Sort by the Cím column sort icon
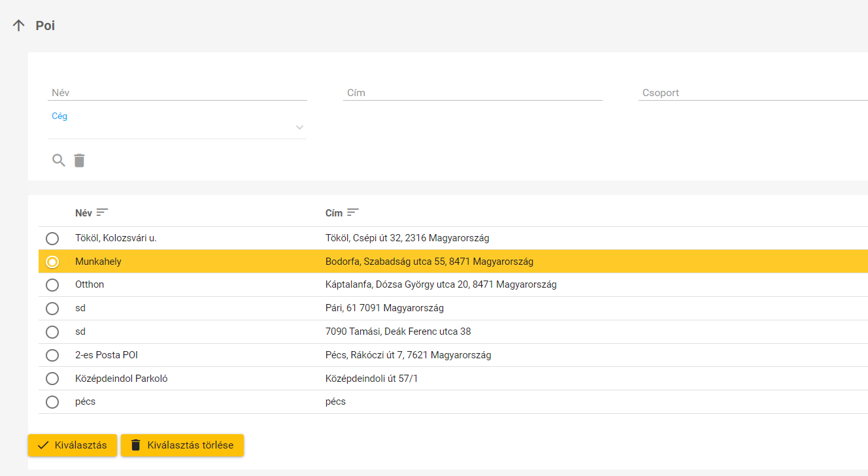The height and width of the screenshot is (476, 868). tap(353, 212)
